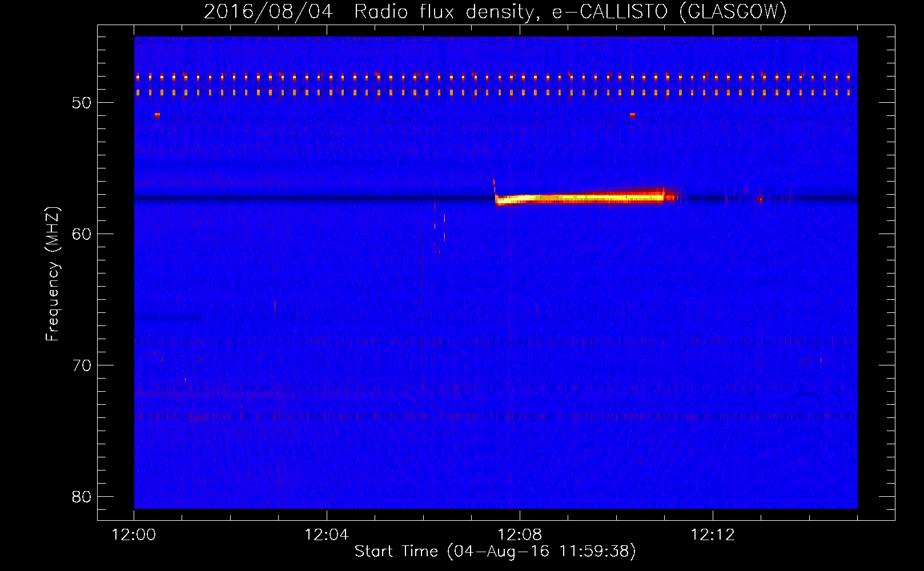This screenshot has height=571, width=924.
Task: Click the orange spot at 51 MHz just after 12:00
Action: pos(157,115)
